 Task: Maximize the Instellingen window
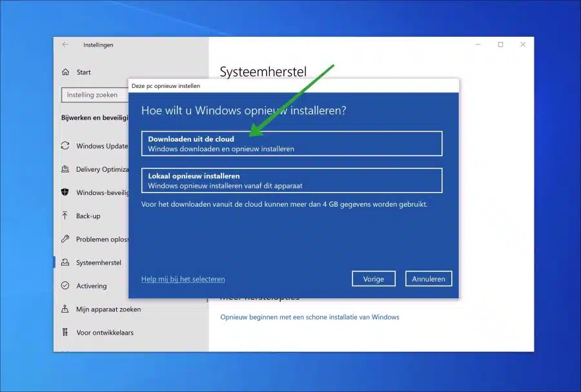(x=500, y=45)
